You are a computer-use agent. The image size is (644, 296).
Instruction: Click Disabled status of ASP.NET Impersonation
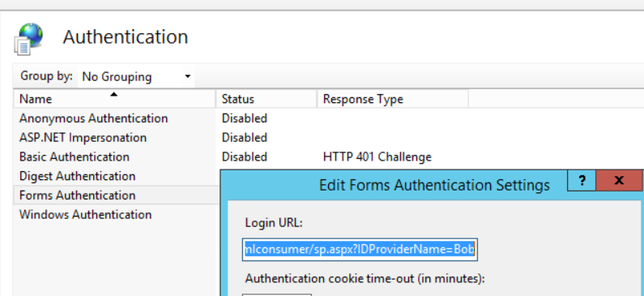[x=245, y=137]
